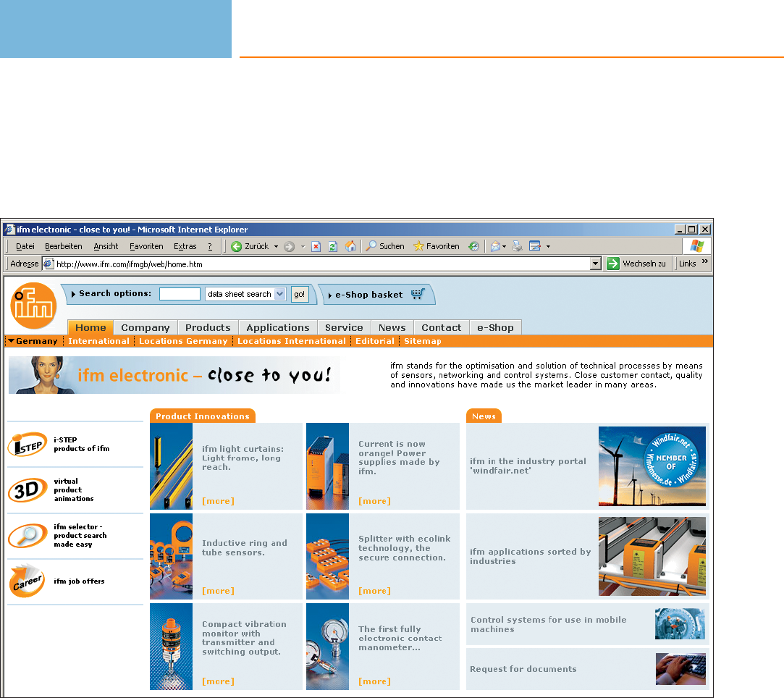
Task: Stop page loading with red X icon
Action: coord(316,246)
